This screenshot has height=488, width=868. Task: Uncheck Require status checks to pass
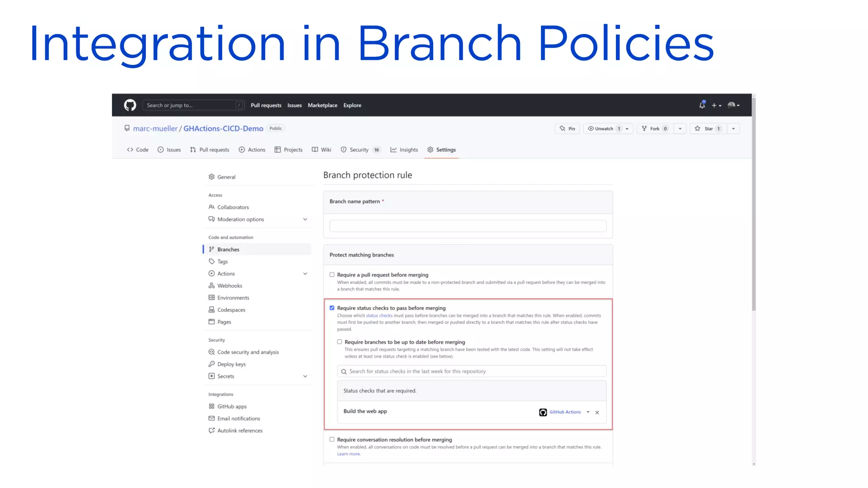tap(332, 308)
